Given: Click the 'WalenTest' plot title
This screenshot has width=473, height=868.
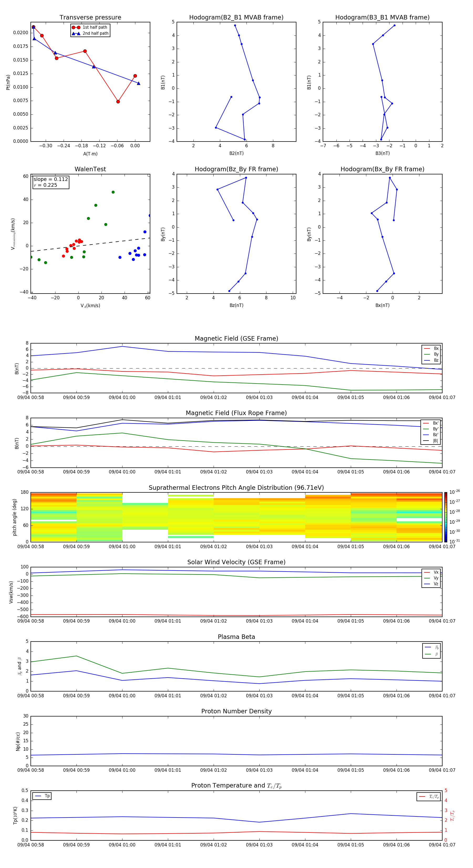Looking at the screenshot, I should coord(90,169).
